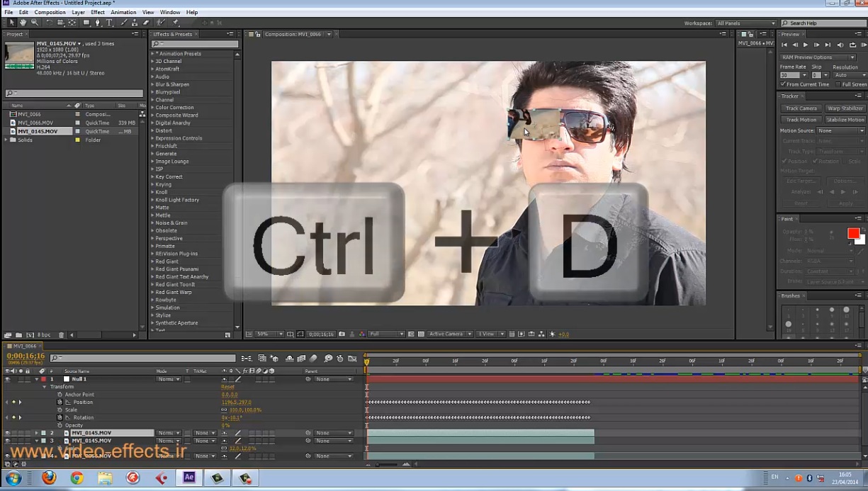Select the Zoom magnifier tool
This screenshot has height=491, width=868.
(35, 23)
